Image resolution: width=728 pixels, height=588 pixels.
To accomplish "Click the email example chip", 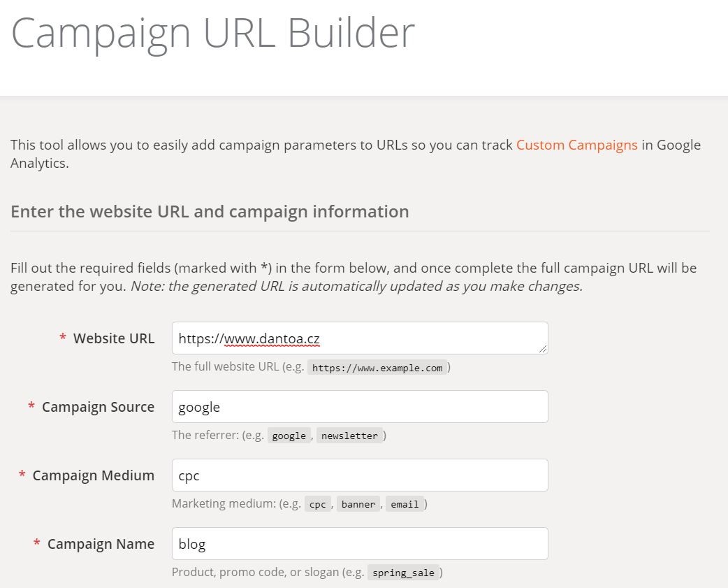I will tap(405, 503).
